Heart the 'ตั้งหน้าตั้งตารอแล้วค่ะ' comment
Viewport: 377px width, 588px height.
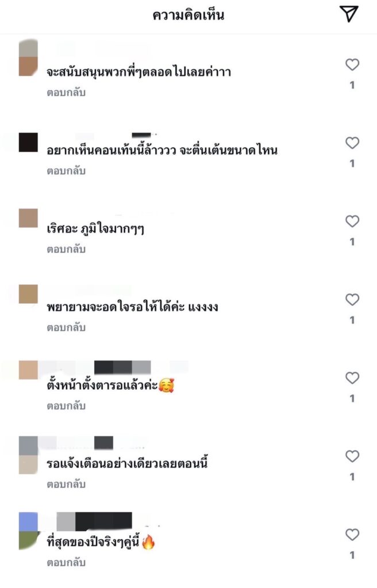click(352, 378)
